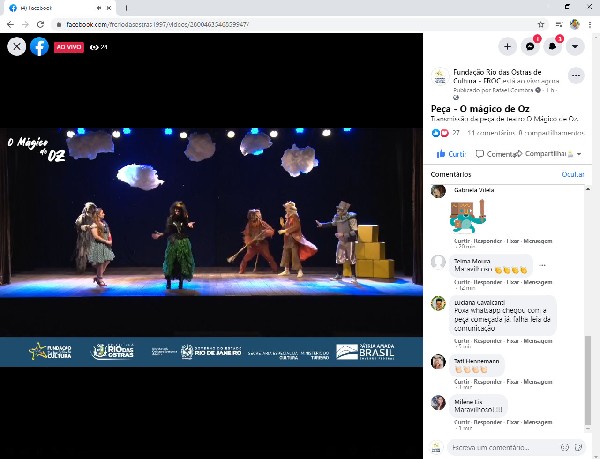The height and width of the screenshot is (459, 600).
Task: Click Mensagem under Luciana Cavalcanti's comment
Action: pyautogui.click(x=538, y=341)
